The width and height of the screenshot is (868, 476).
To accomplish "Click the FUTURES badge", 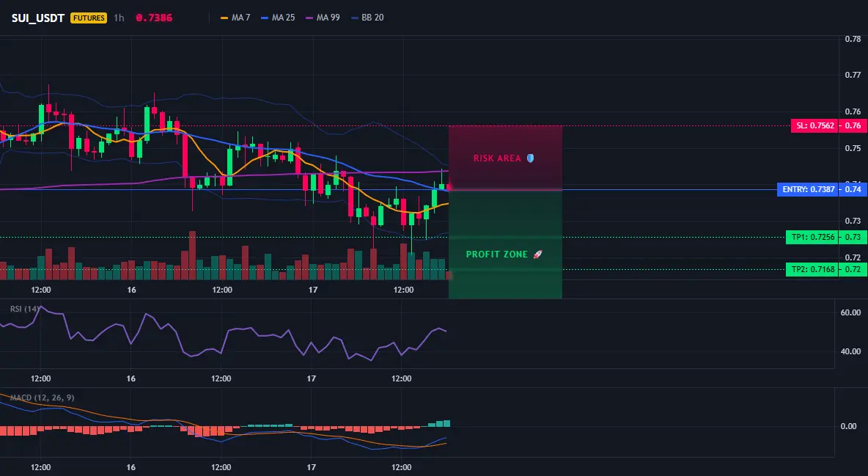I will (x=89, y=18).
